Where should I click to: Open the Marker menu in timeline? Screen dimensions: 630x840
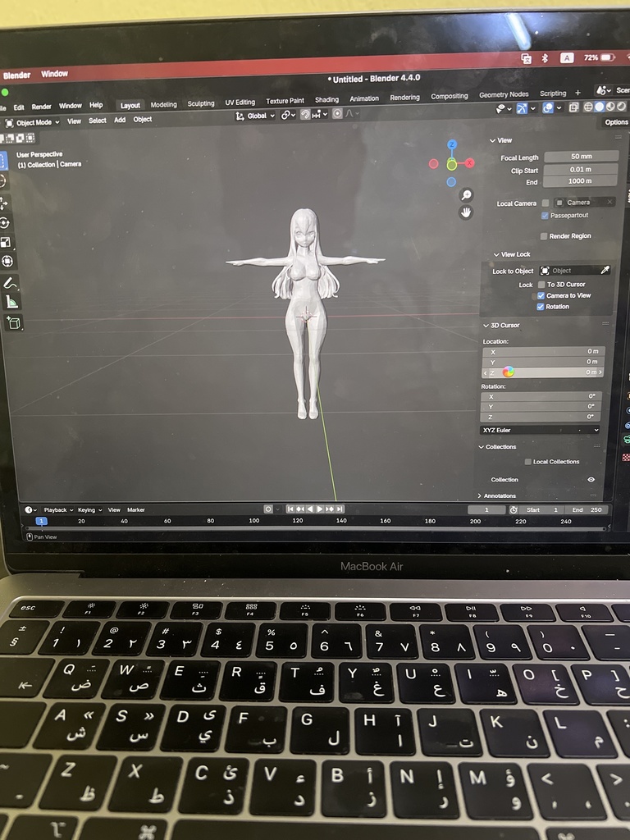tap(136, 510)
